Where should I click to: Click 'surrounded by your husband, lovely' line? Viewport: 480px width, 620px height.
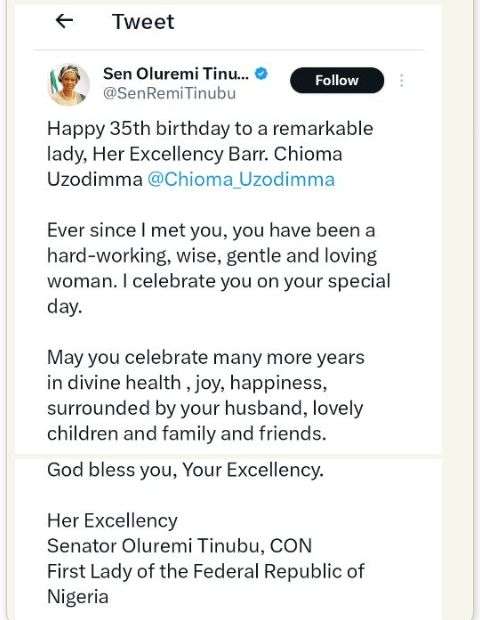205,408
